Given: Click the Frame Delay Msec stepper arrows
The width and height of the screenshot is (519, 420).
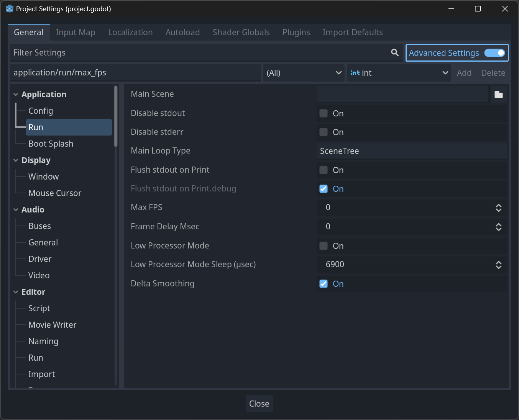Looking at the screenshot, I should [499, 227].
